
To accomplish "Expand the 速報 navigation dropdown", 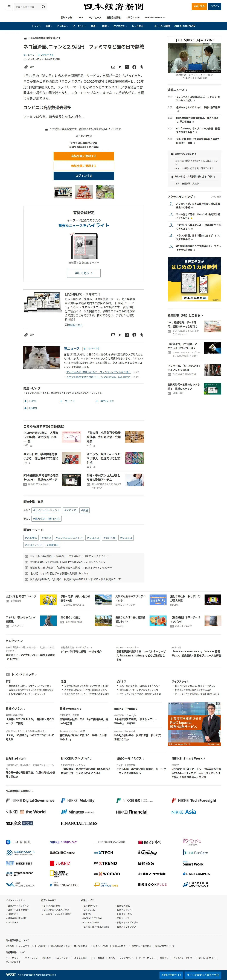I will point(49,26).
